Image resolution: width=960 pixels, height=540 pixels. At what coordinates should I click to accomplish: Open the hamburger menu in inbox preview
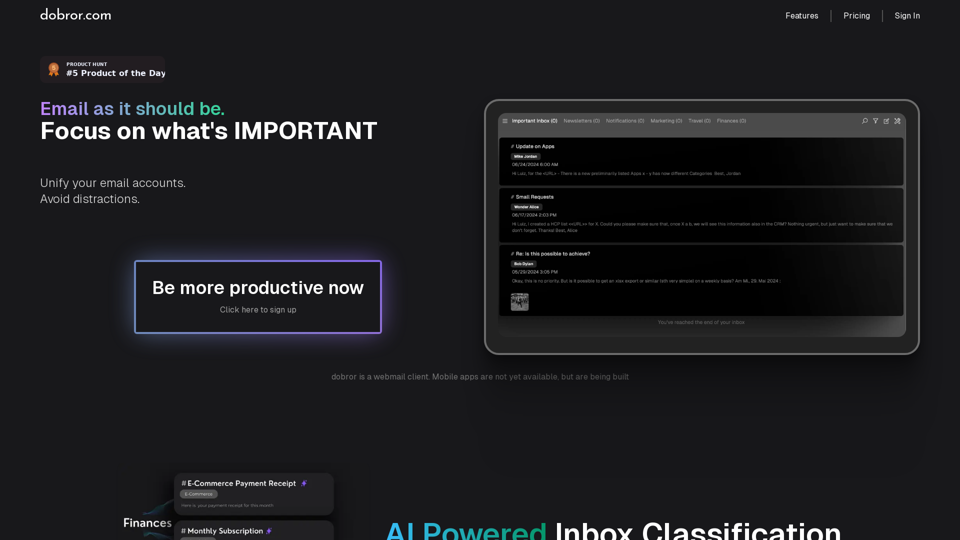505,121
